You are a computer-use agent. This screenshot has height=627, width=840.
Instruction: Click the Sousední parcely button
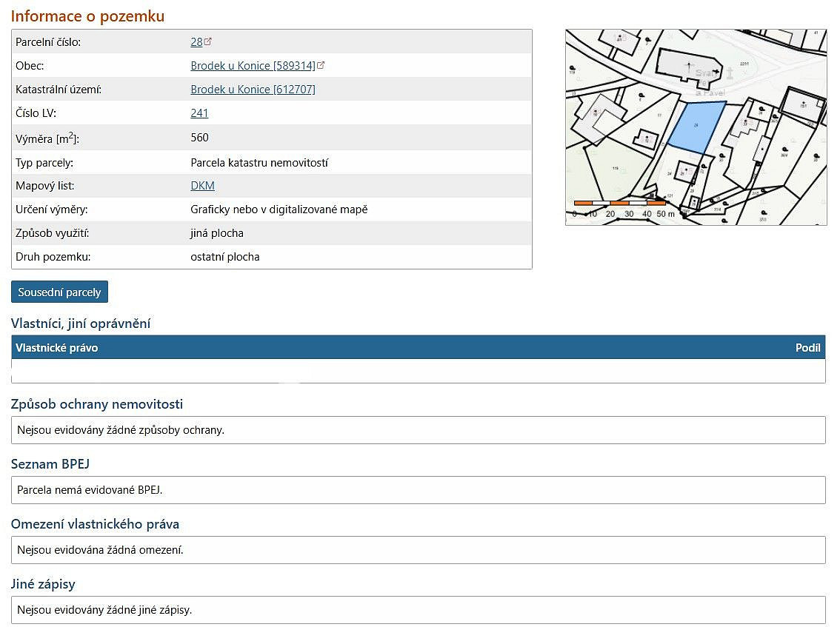click(59, 292)
